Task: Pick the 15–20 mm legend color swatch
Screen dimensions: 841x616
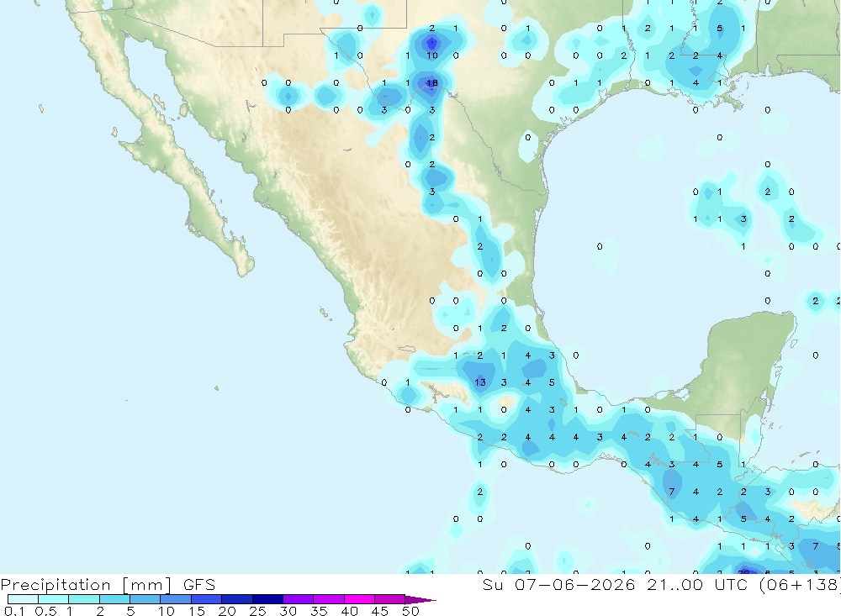Action: [x=207, y=599]
